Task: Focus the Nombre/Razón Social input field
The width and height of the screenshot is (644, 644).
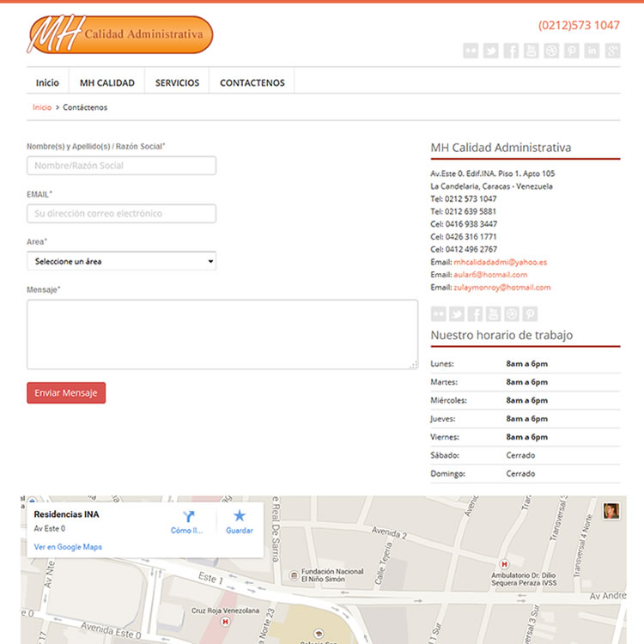Action: [121, 166]
